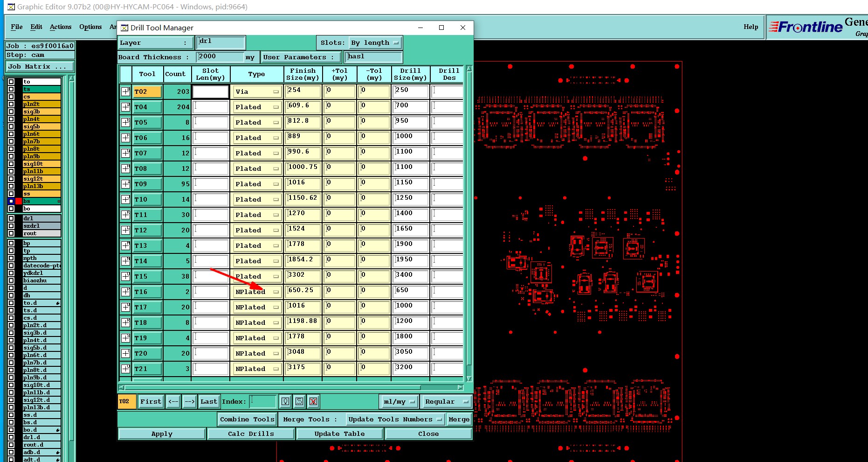This screenshot has height=462, width=868.
Task: Toggle the checkbox for layer 'pln6t'
Action: (11, 134)
